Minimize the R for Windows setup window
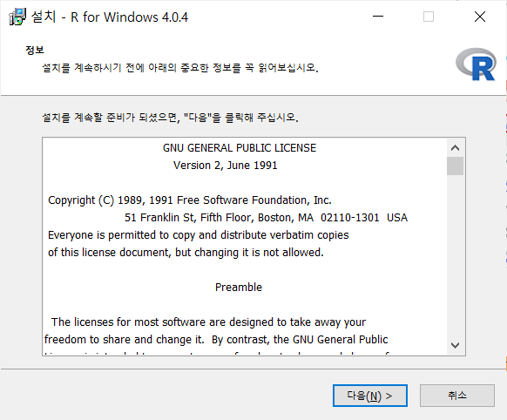507x420 pixels. pos(378,17)
